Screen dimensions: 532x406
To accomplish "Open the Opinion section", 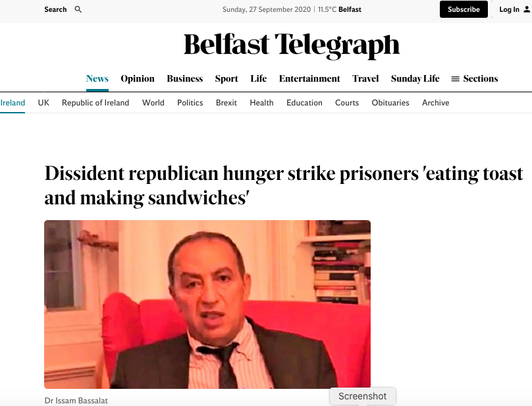I will (138, 78).
